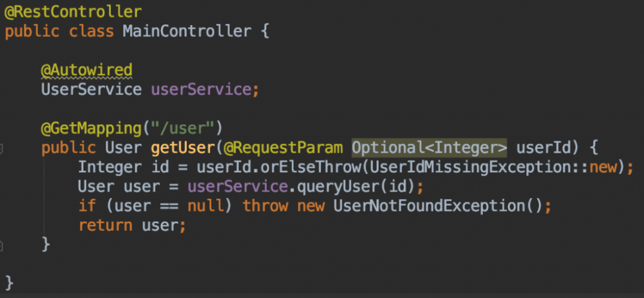This screenshot has height=298, width=644.
Task: Click the getUser method name
Action: pyautogui.click(x=182, y=148)
